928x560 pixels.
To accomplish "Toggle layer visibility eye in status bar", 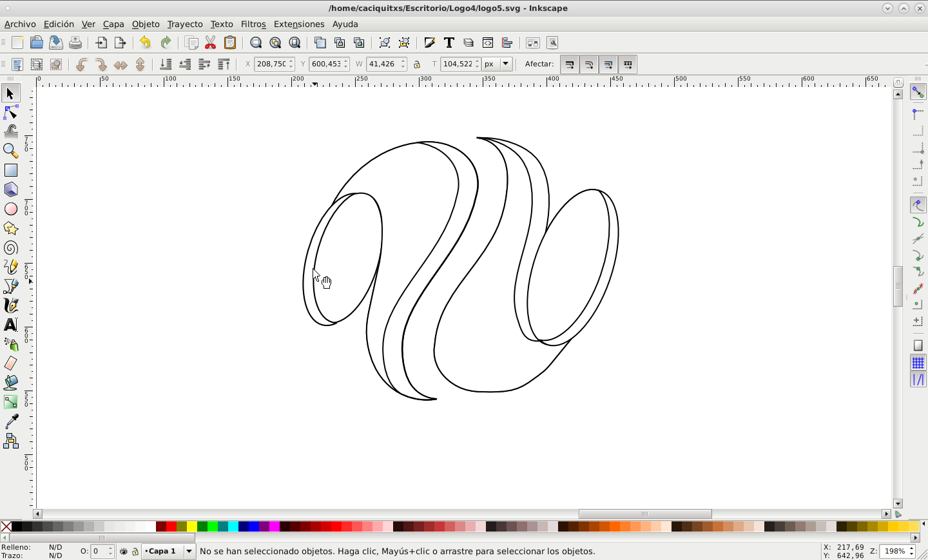I will click(124, 552).
